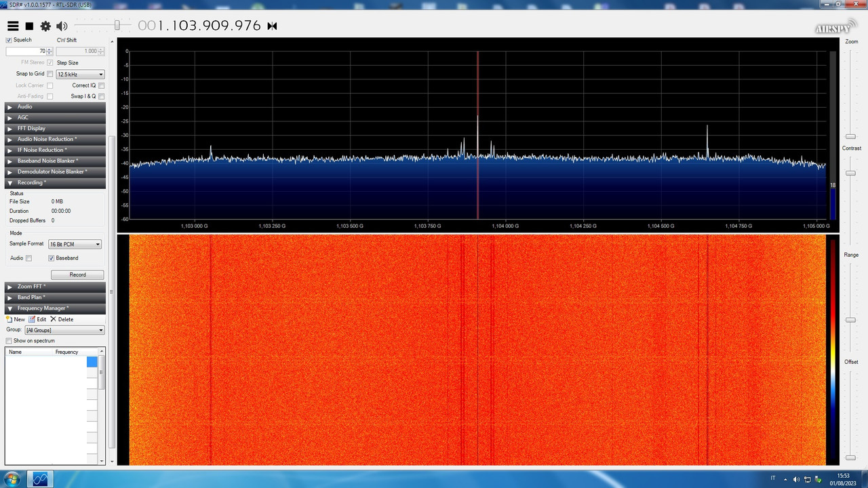Expand the Audio panel
The height and width of the screenshot is (488, 868).
point(55,106)
